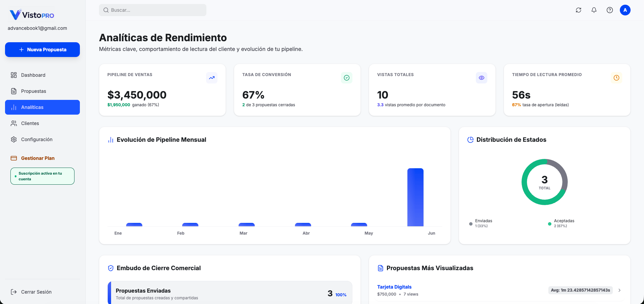This screenshot has height=304, width=644.
Task: Click the Gestionar Plan card icon
Action: point(14,158)
